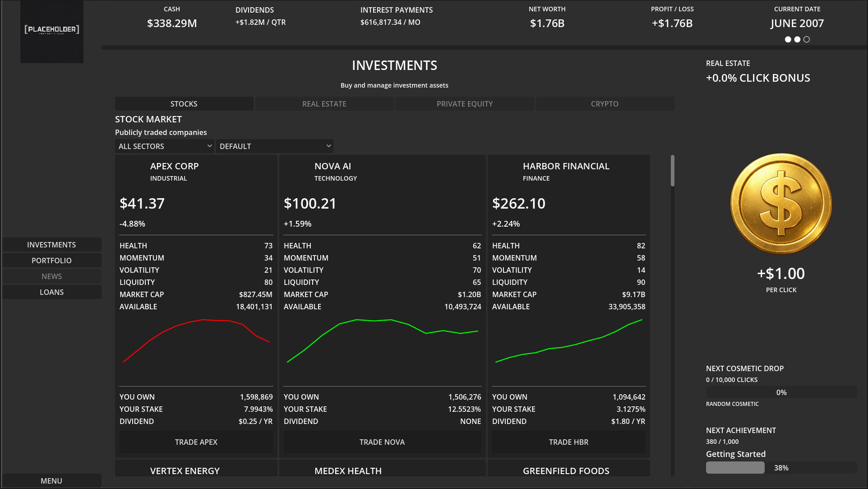Click the interest payments $616,817.34 / MO
The height and width of the screenshot is (489, 868).
tap(390, 22)
